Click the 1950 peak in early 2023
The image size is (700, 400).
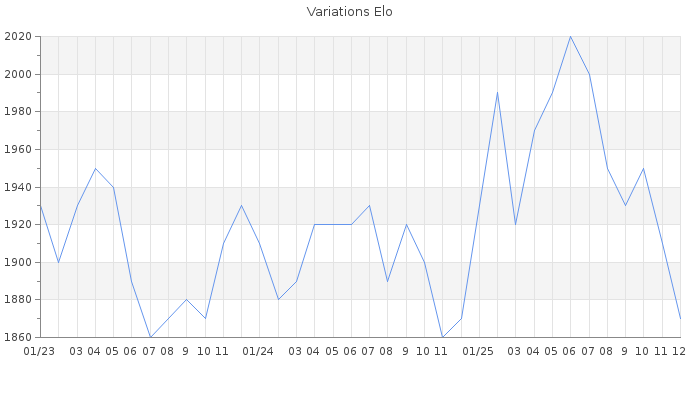(95, 168)
